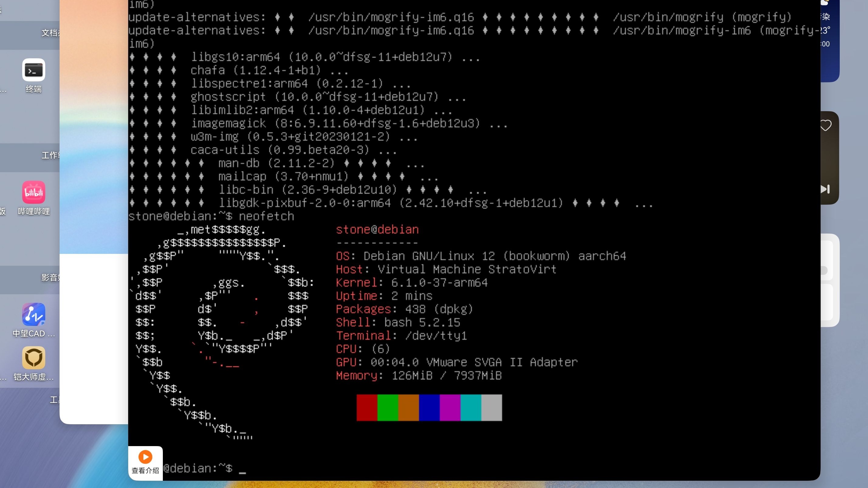Click the 'caca-utils (0.99.beta20-3)' line

tap(263, 150)
